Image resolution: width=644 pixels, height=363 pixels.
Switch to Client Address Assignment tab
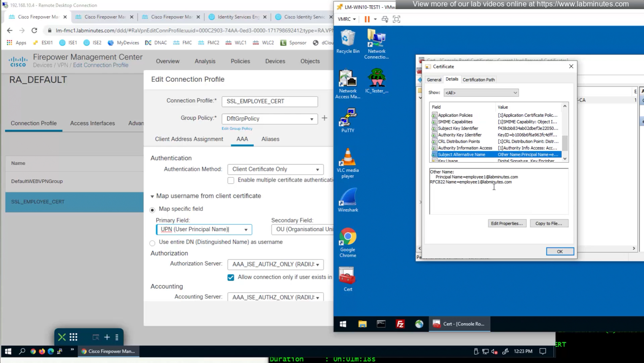(x=189, y=139)
